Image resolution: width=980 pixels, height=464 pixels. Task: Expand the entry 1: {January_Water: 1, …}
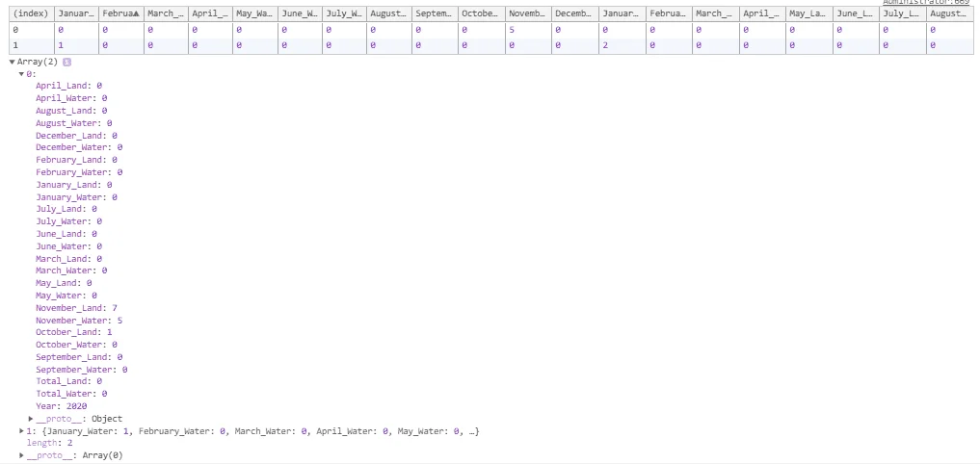22,431
